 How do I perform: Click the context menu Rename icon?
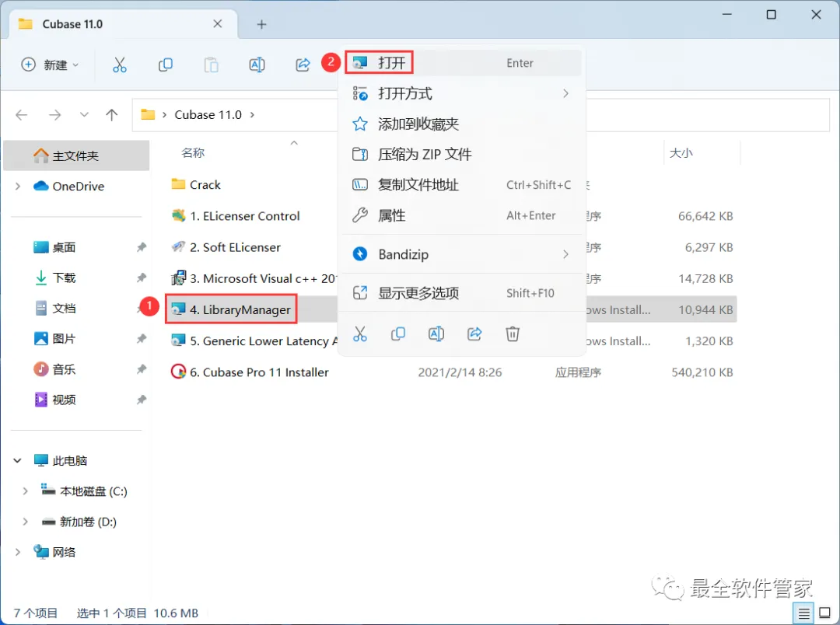click(436, 334)
